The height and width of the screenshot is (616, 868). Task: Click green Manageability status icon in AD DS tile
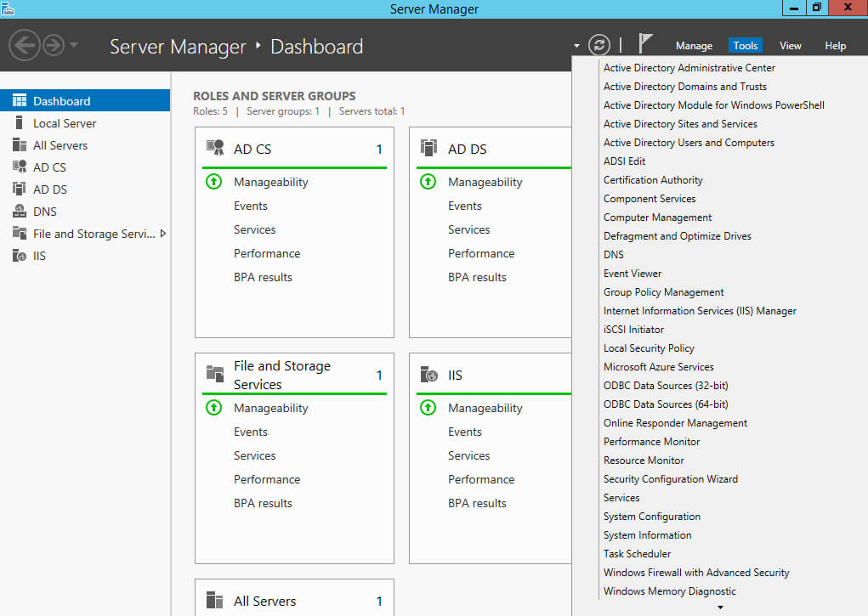click(428, 182)
